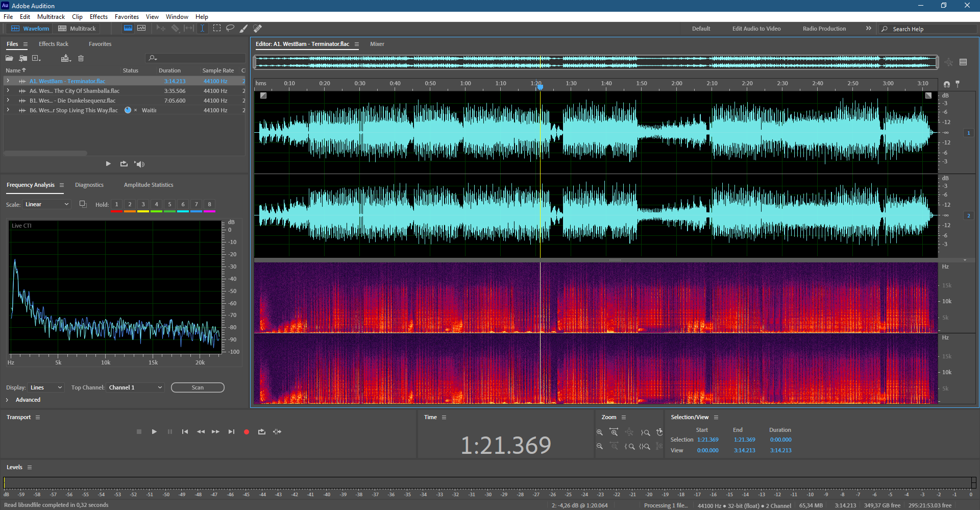Click the Files panel search field
The width and height of the screenshot is (980, 510).
pos(195,58)
